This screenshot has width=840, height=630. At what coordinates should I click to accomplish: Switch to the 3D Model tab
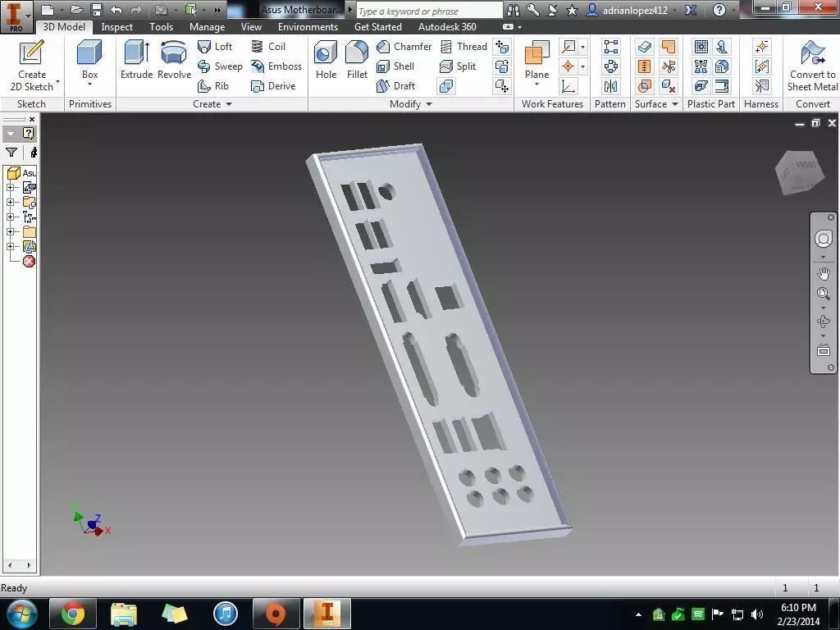[64, 27]
